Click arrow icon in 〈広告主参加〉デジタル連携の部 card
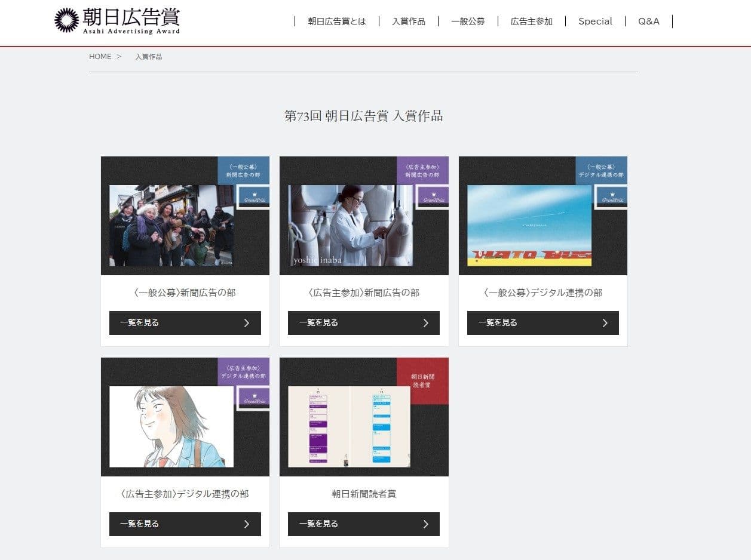Viewport: 751px width, 560px height. (247, 524)
